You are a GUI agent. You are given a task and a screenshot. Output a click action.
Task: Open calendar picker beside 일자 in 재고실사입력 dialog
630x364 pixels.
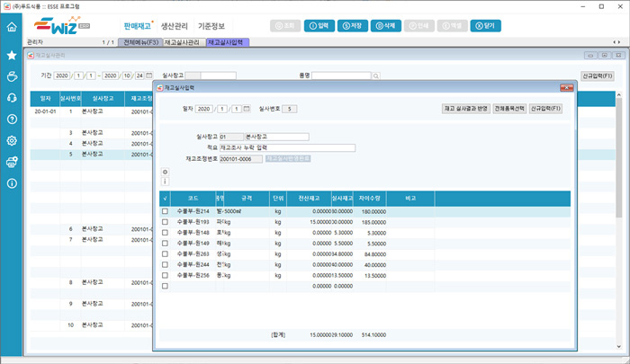tap(247, 109)
